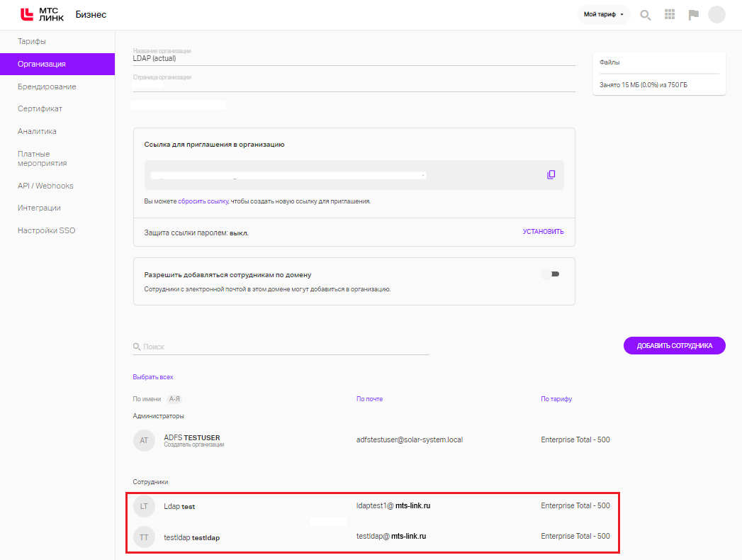Click the Ldap test employee name
742x560 pixels.
click(179, 507)
